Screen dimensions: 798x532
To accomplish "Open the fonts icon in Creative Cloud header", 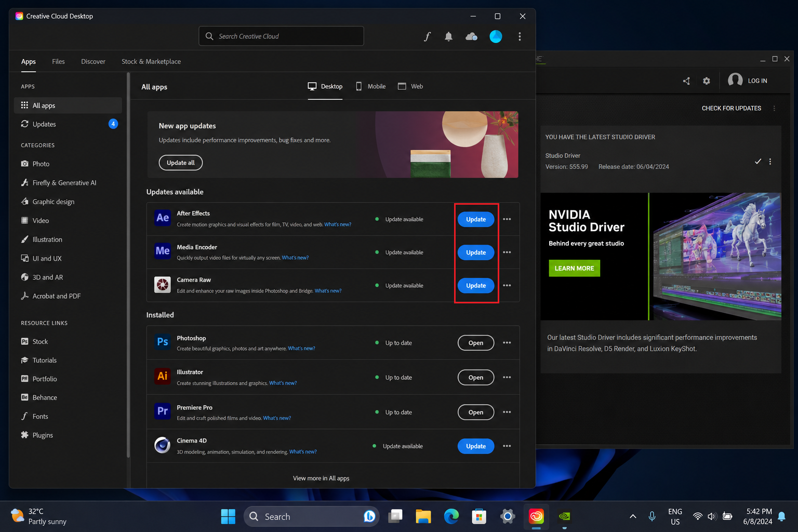I will [x=427, y=36].
